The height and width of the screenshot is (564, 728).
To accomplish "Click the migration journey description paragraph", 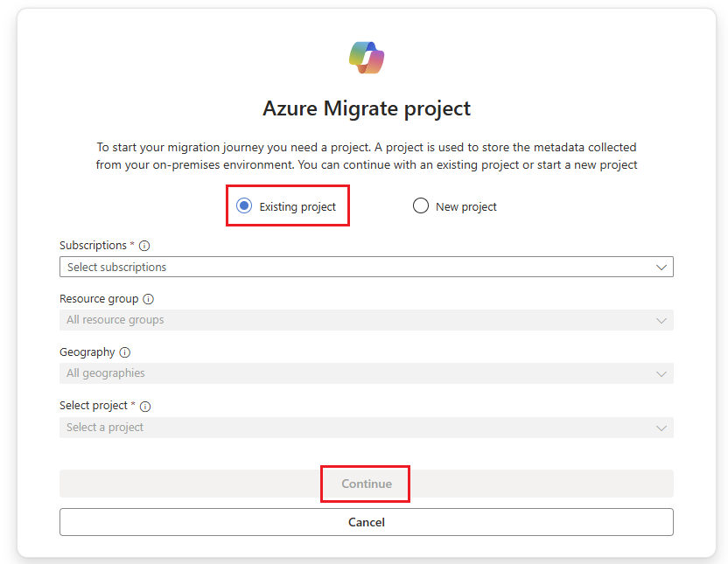I will (367, 156).
